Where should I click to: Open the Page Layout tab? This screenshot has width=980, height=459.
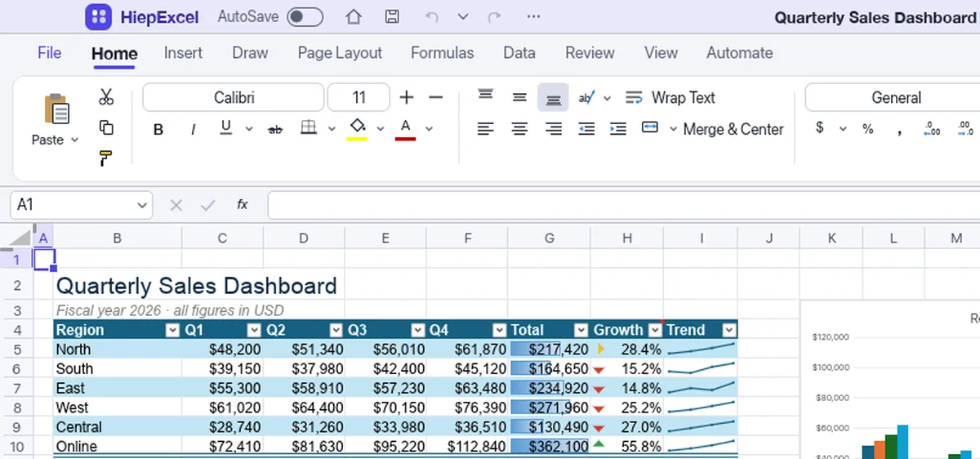(340, 52)
